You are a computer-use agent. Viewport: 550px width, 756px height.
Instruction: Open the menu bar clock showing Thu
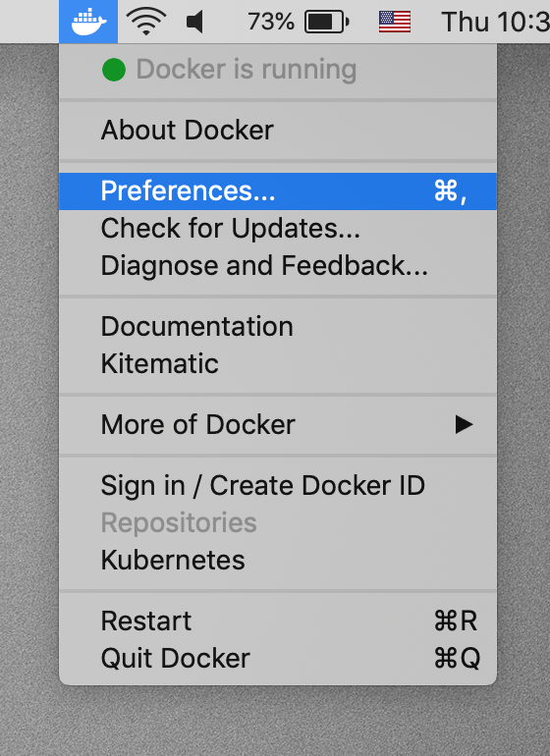[495, 23]
